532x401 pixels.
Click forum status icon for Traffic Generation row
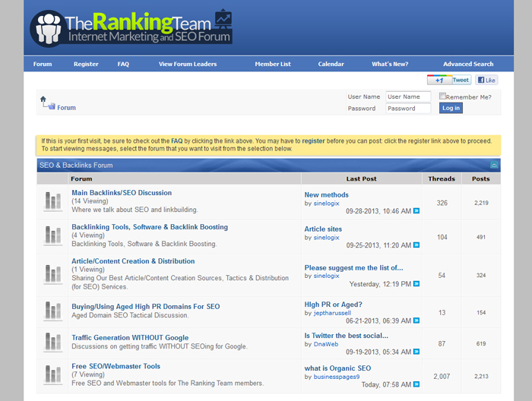(53, 342)
